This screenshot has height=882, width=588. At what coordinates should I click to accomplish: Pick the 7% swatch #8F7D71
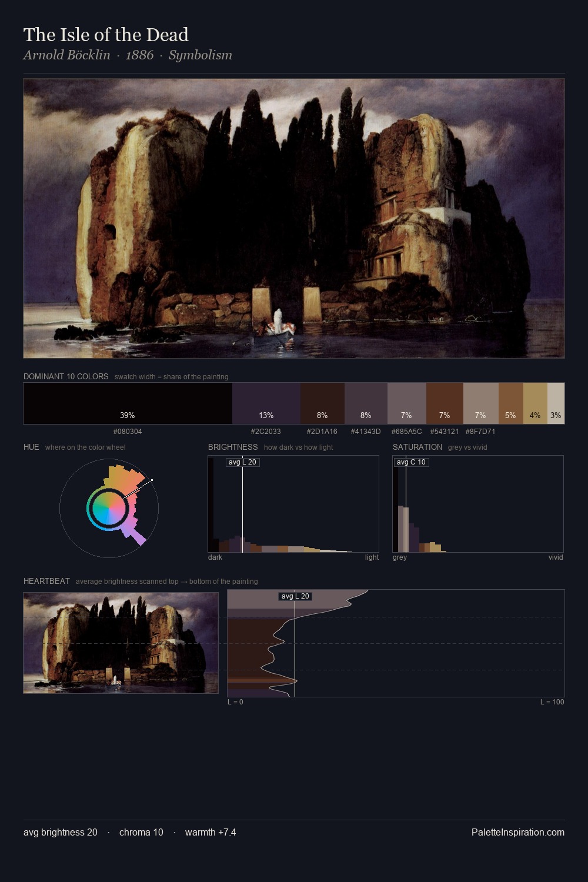tap(481, 403)
